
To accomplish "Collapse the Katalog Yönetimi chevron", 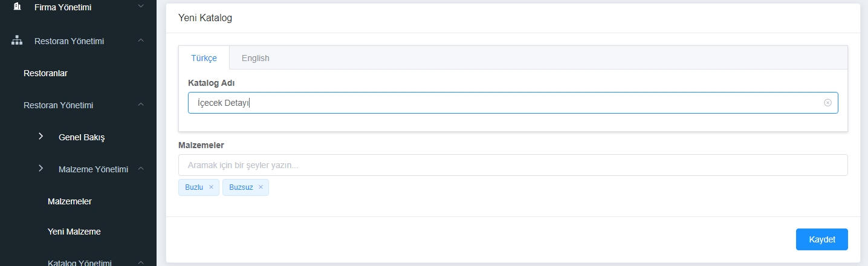I will pos(141,262).
